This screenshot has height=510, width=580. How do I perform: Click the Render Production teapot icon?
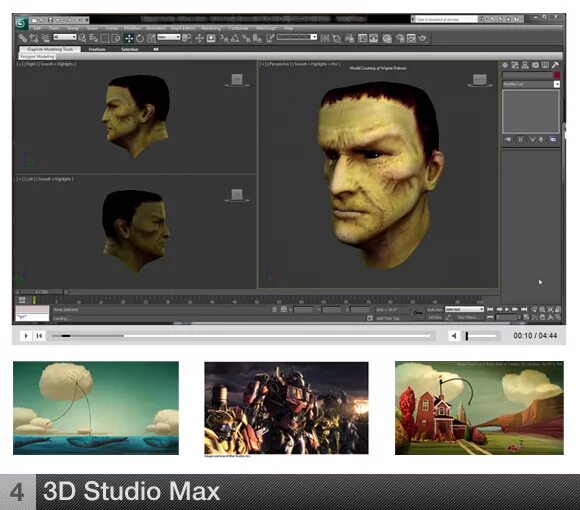422,38
